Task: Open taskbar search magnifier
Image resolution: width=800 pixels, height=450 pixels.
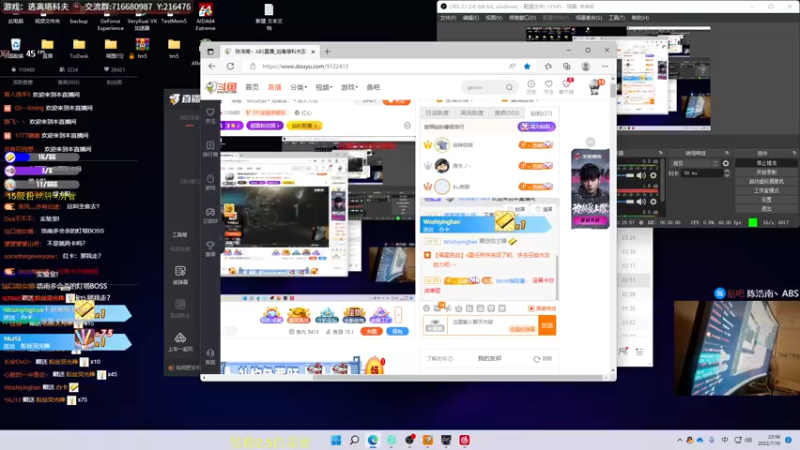Action: tap(354, 440)
